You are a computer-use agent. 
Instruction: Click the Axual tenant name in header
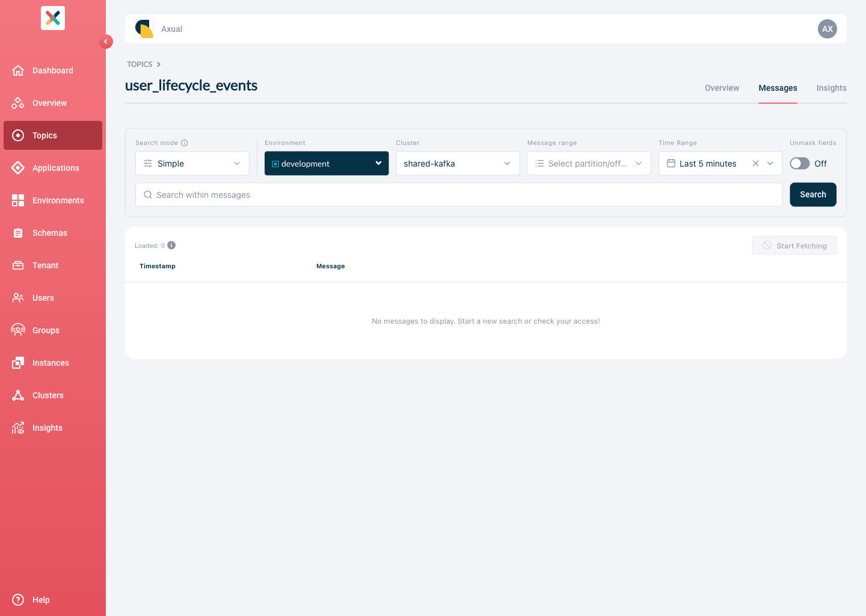click(x=171, y=29)
